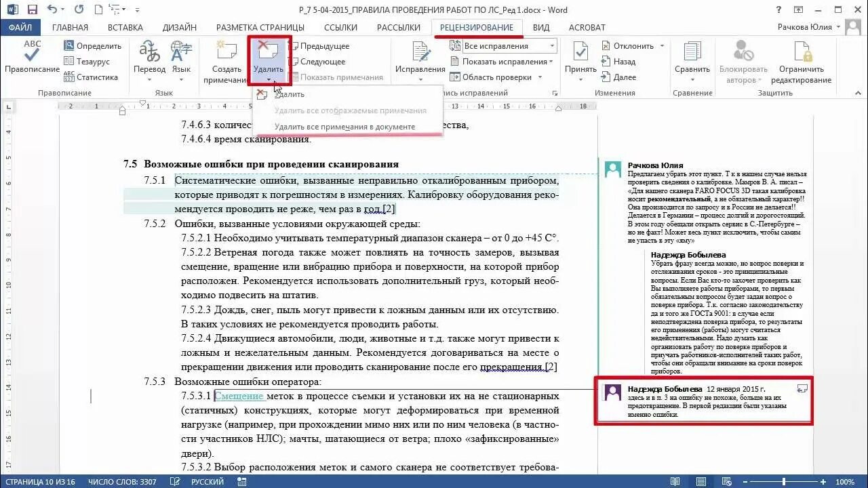Open Область проверки reviewing pane

[x=496, y=77]
